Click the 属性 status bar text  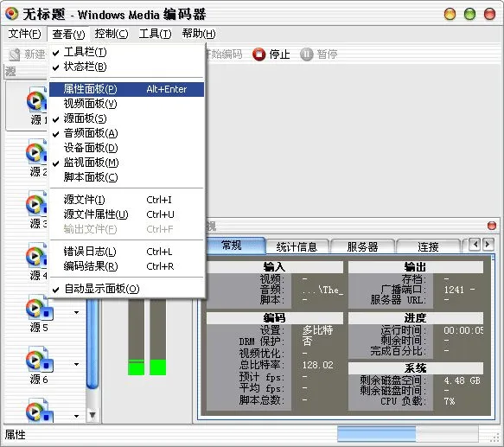pyautogui.click(x=15, y=435)
